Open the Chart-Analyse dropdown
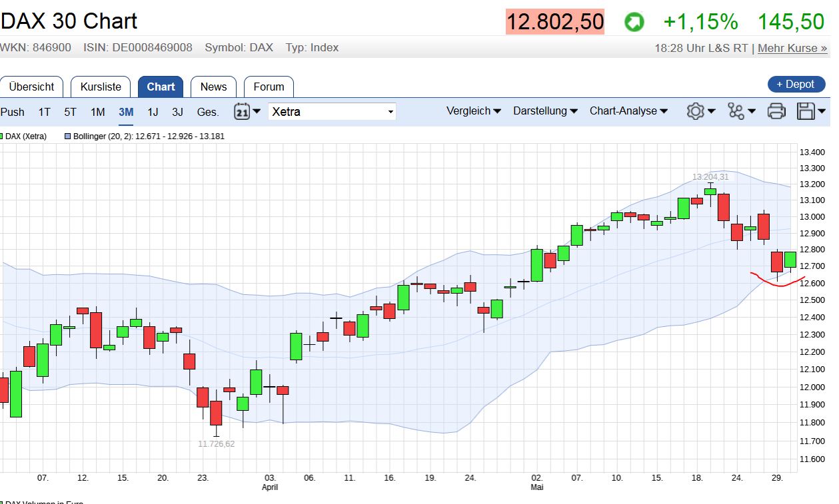This screenshot has height=504, width=839. tap(628, 111)
